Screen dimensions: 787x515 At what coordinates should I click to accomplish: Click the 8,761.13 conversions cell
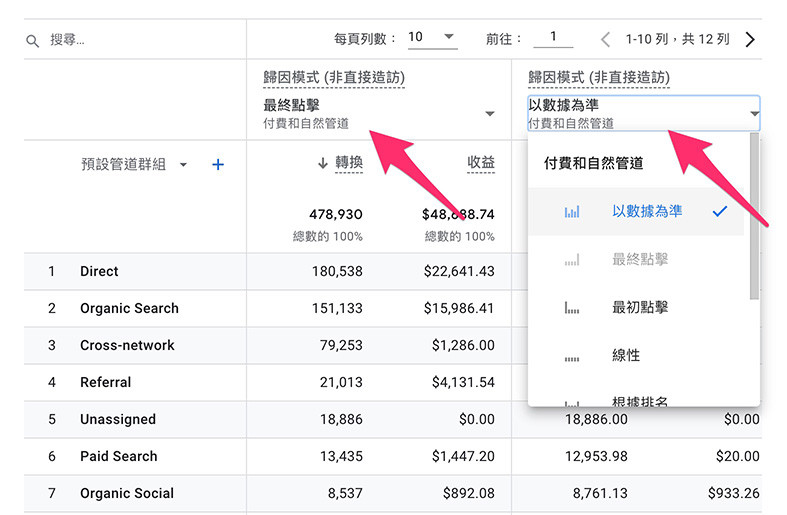click(600, 494)
